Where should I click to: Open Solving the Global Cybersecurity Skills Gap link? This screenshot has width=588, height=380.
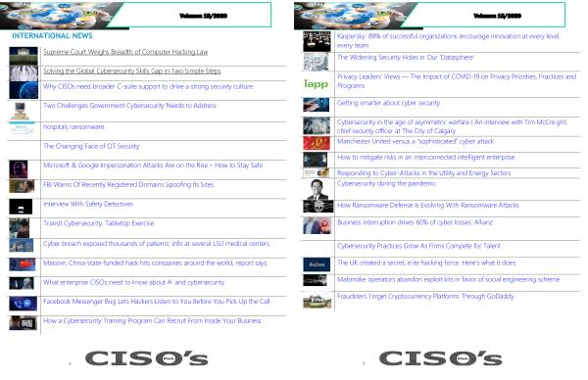coord(132,71)
